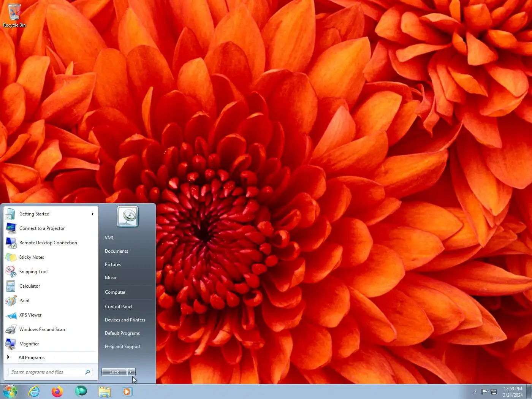Screen dimensions: 532x399
Task: Select the Connect to a Projector label
Action: pos(42,228)
